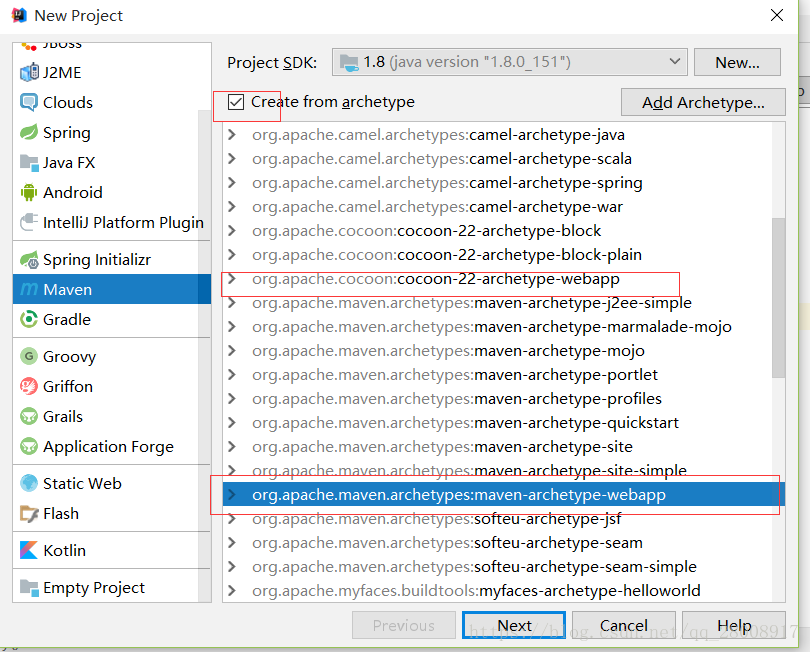The image size is (810, 652).
Task: Expand the maven-archetype-quickstart node
Action: pyautogui.click(x=232, y=423)
